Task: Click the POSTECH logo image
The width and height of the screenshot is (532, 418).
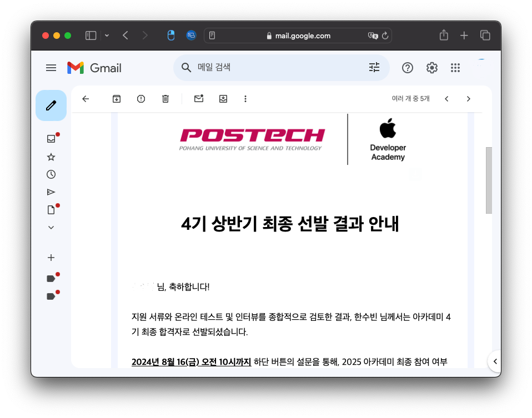Action: [x=252, y=139]
